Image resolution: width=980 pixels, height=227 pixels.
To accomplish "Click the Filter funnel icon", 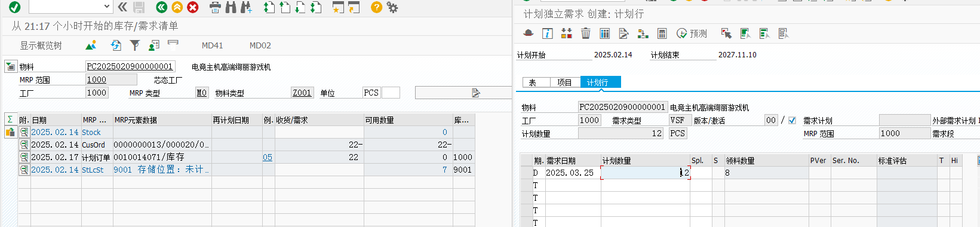I will (x=135, y=45).
